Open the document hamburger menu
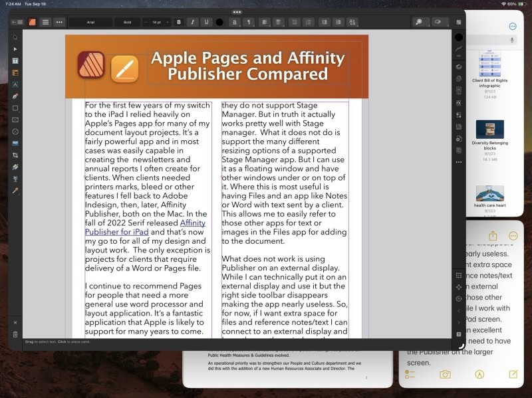The height and width of the screenshot is (398, 532). [x=45, y=22]
